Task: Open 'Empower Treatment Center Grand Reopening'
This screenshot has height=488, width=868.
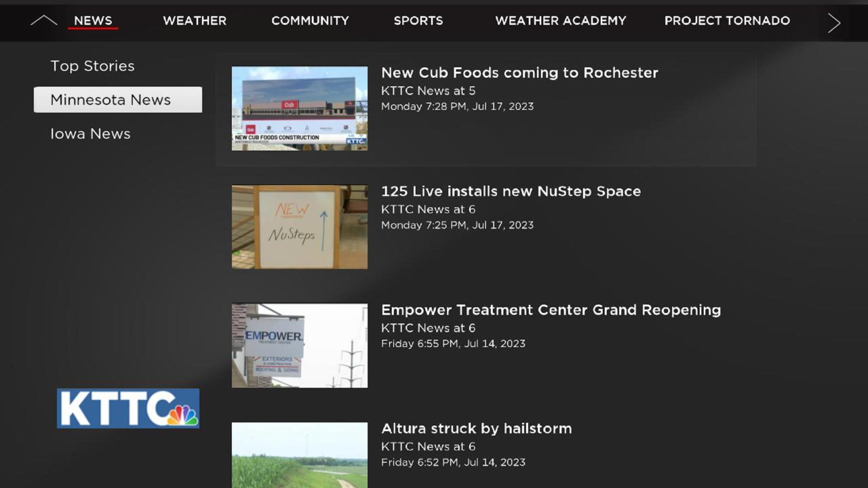Action: 551,310
